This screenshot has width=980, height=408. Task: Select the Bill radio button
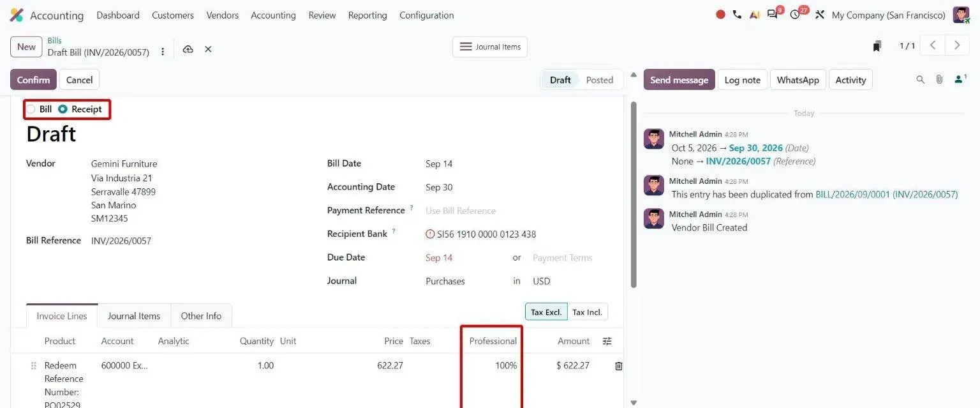tap(31, 109)
